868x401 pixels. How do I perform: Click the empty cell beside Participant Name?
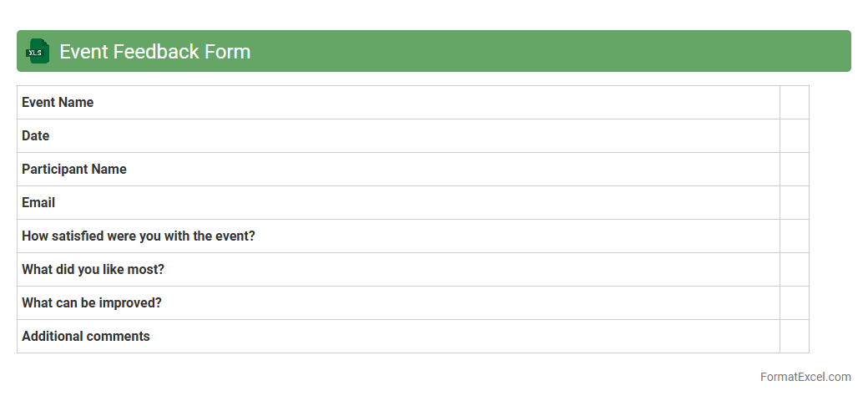[795, 170]
